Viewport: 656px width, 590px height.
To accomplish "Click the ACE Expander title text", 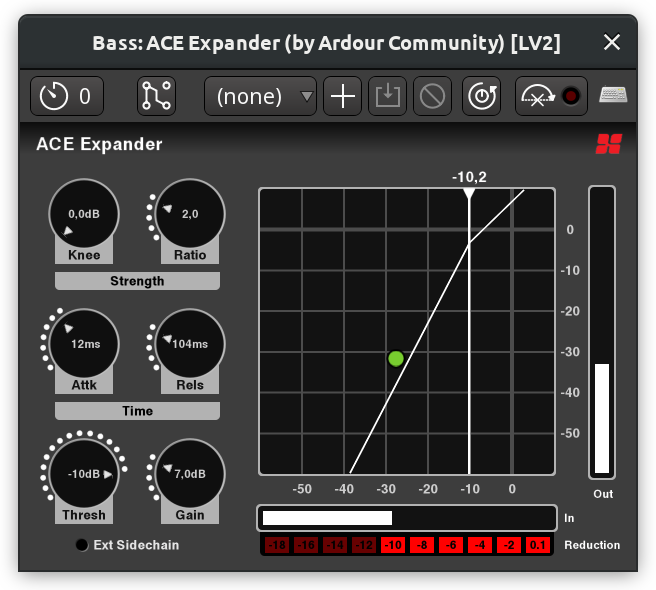I will pos(99,144).
